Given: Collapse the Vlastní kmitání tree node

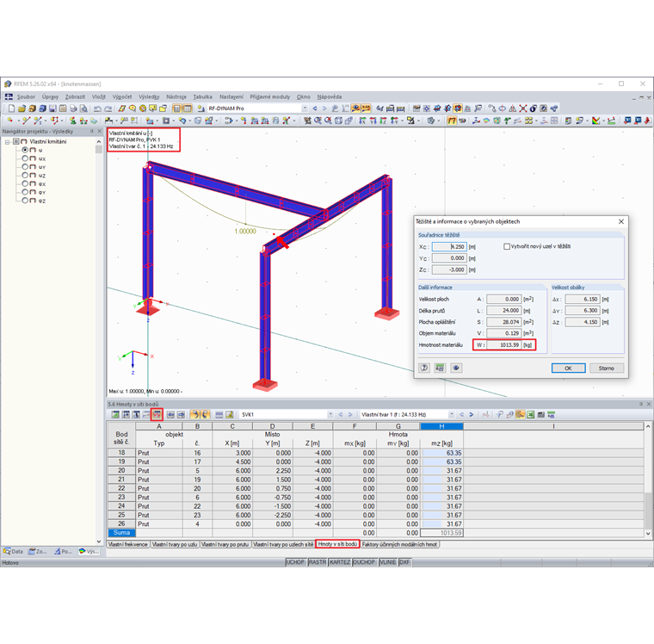Looking at the screenshot, I should 8,142.
